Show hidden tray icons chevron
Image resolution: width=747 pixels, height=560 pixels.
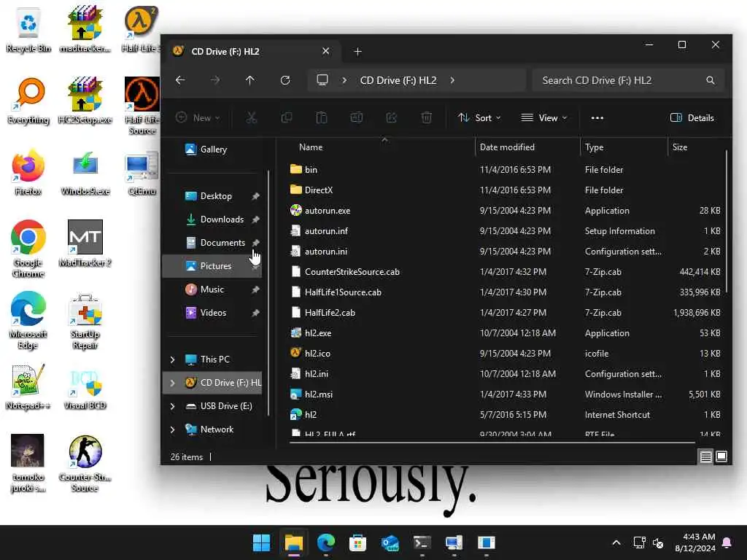pos(616,542)
